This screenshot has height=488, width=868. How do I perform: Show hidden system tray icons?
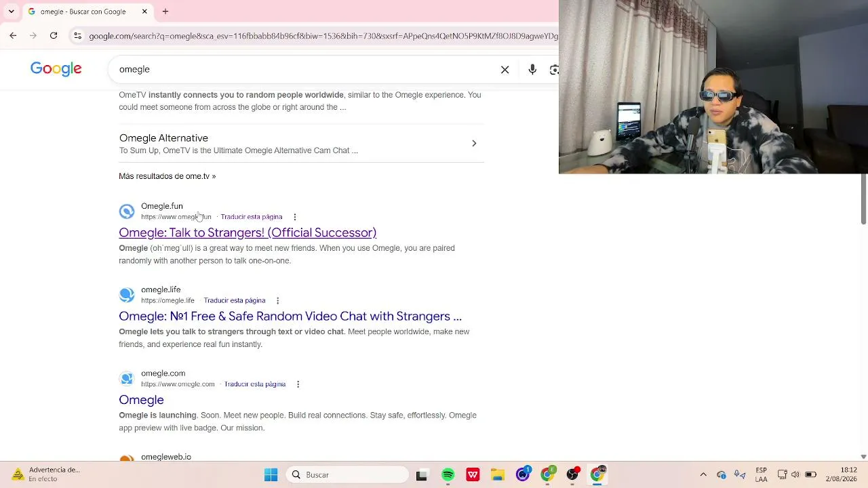703,474
